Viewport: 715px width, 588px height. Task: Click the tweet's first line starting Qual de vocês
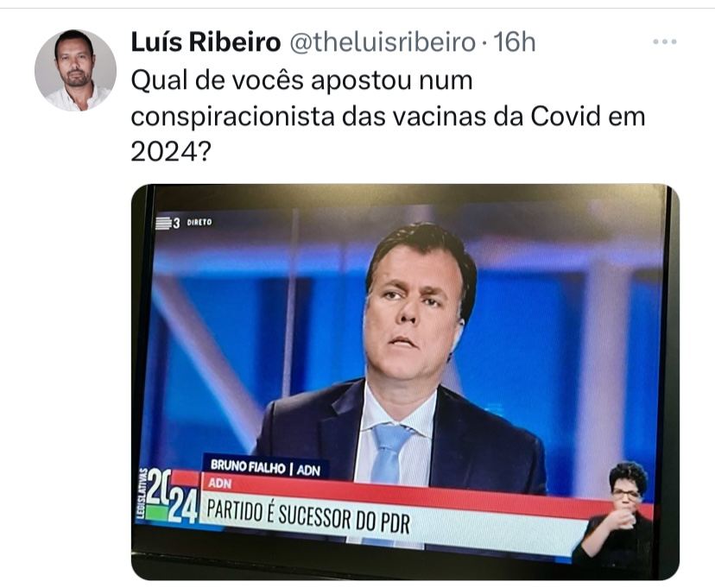pos(302,80)
